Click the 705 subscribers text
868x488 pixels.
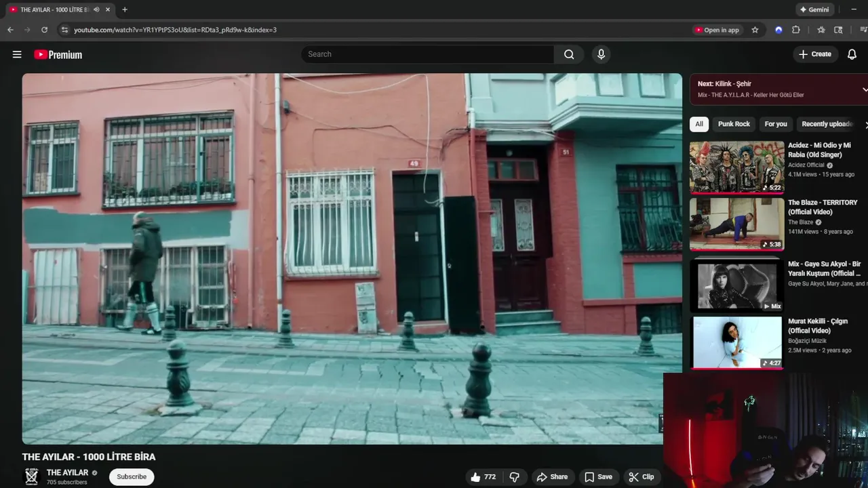point(66,483)
